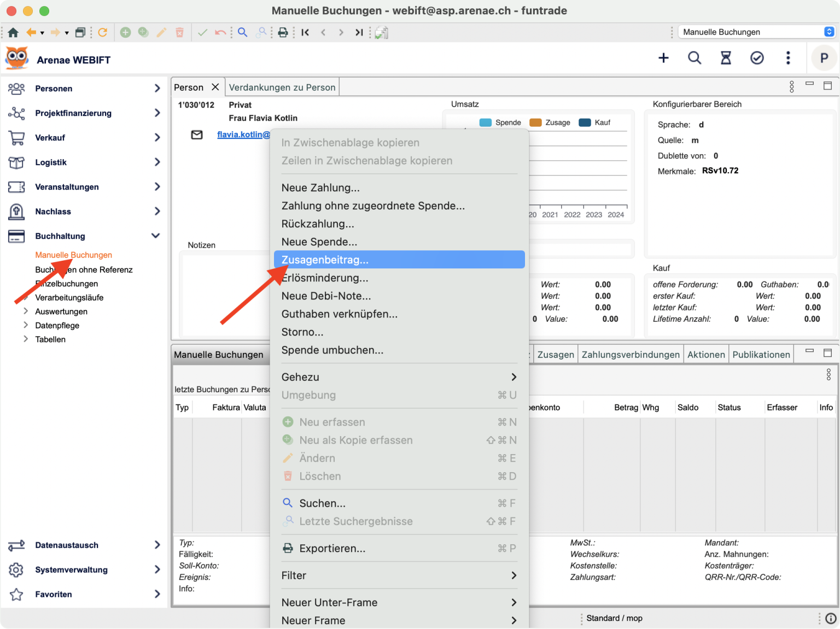This screenshot has height=629, width=840.
Task: Switch to the Verdankungen zu Person tab
Action: click(282, 87)
